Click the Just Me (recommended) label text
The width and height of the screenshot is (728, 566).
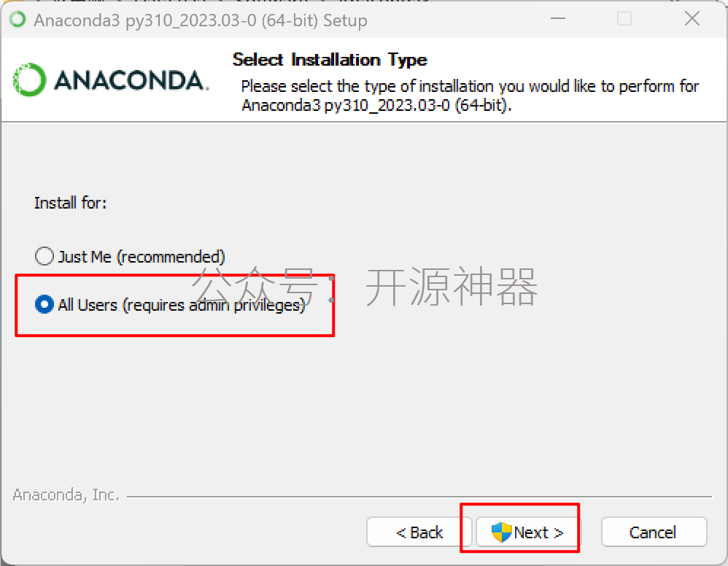point(142,257)
